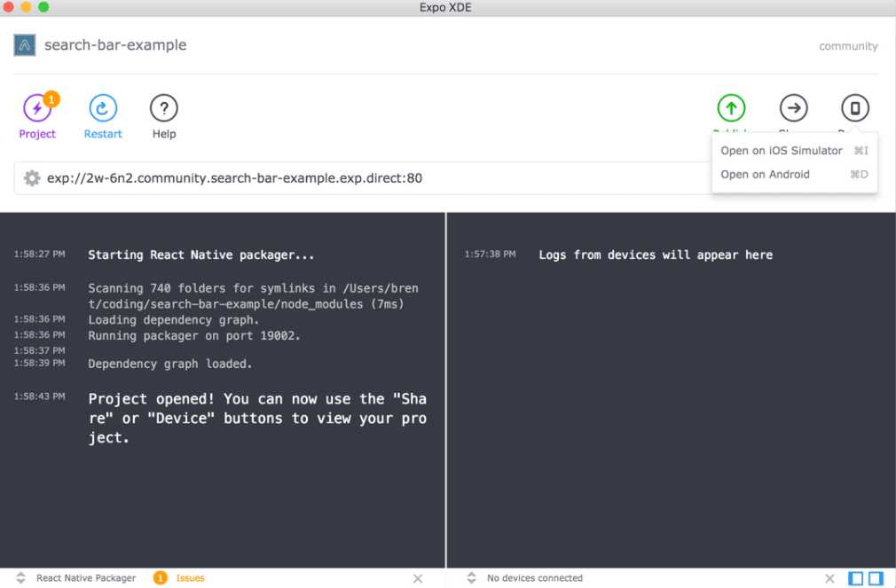Click the 'Scanning 740 folders' log line
Image resolution: width=896 pixels, height=588 pixels.
[x=253, y=296]
